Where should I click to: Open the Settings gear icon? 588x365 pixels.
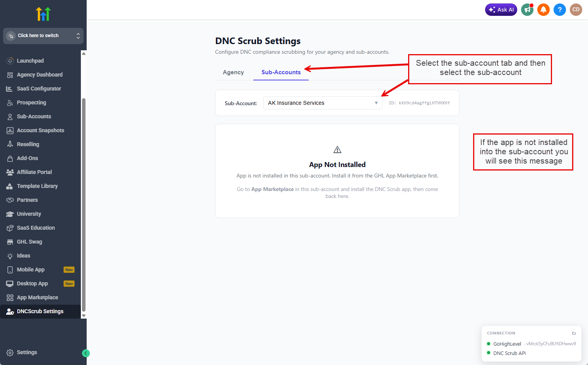(x=10, y=352)
